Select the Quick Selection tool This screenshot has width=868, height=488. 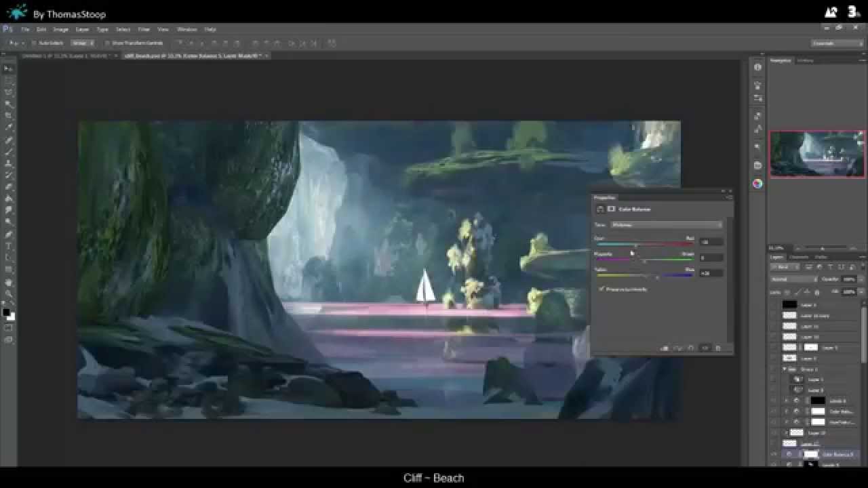coord(8,104)
